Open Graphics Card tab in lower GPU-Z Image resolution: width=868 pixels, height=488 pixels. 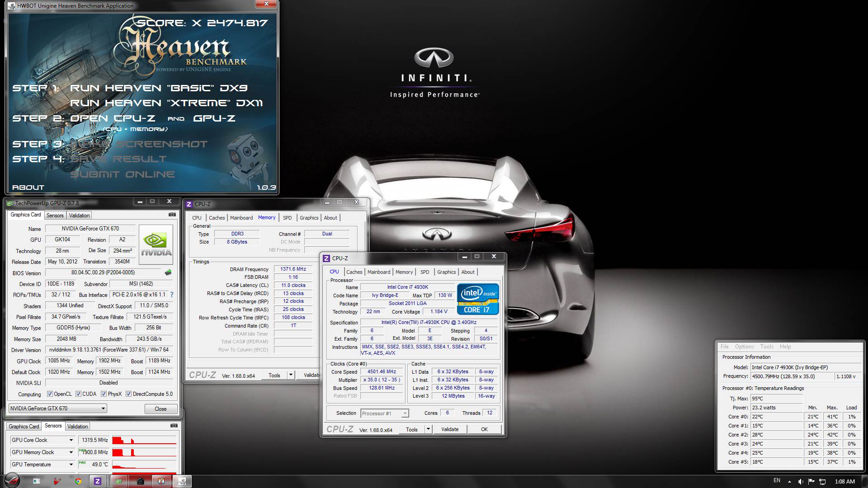click(24, 427)
